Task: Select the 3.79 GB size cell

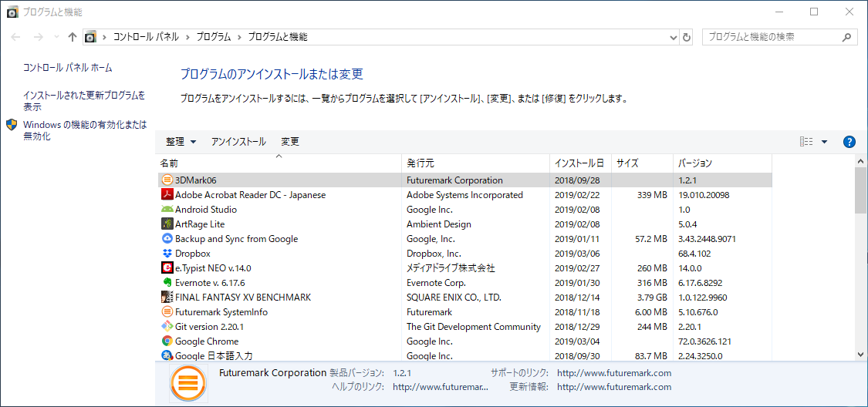Action: click(x=651, y=298)
